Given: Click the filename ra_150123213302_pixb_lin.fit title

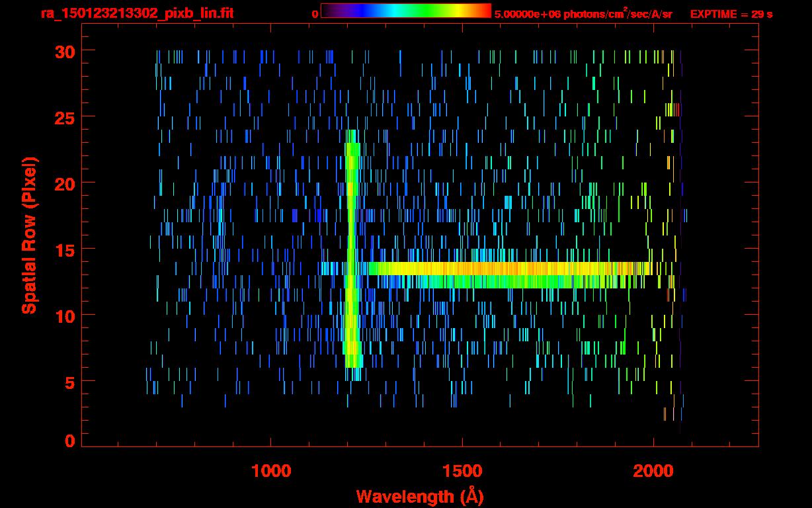Looking at the screenshot, I should pyautogui.click(x=137, y=13).
